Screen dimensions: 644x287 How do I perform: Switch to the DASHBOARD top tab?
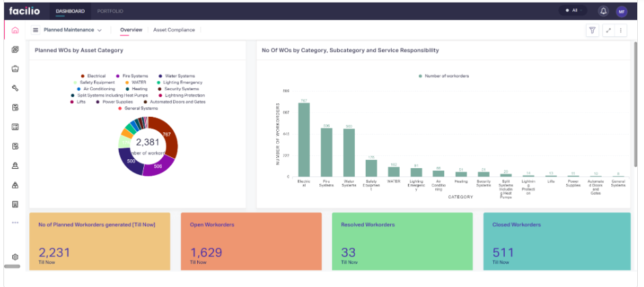(x=70, y=11)
